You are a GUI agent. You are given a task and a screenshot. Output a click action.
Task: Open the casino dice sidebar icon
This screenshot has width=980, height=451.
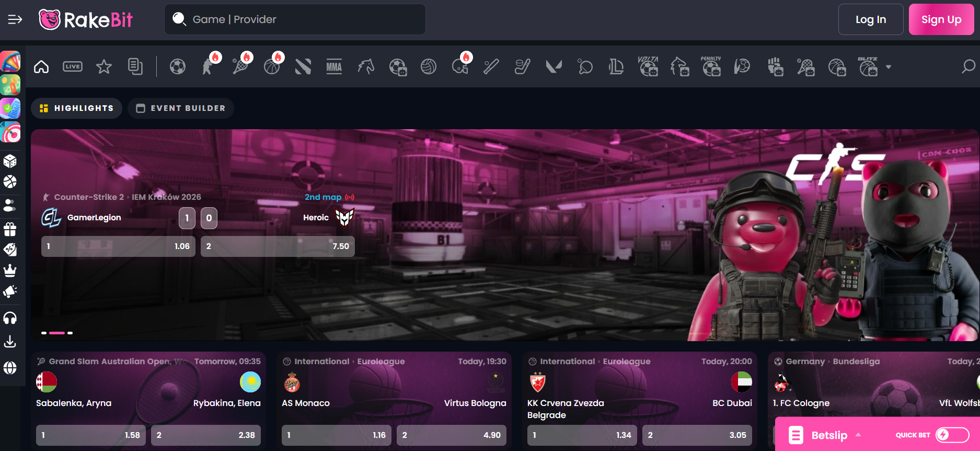pos(10,161)
